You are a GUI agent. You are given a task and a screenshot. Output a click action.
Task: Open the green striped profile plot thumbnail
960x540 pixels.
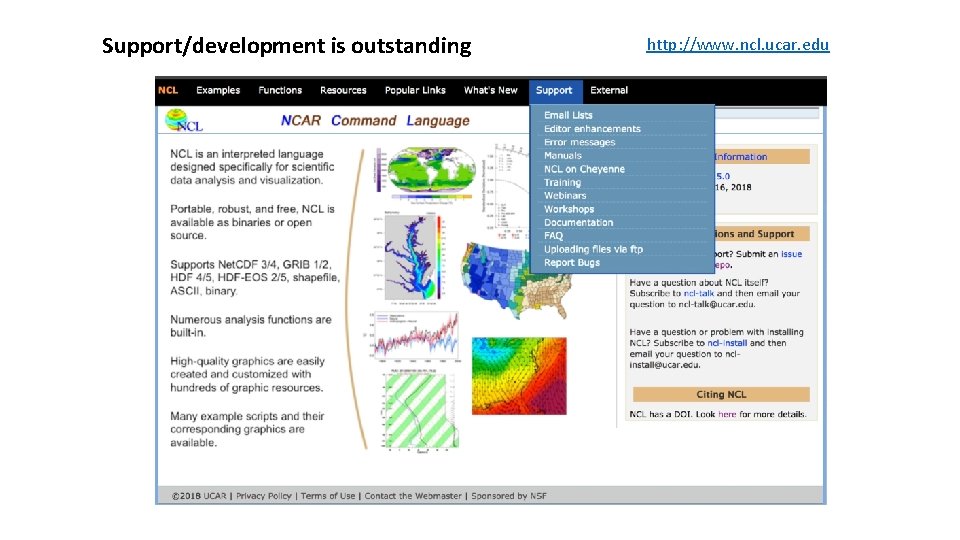click(x=420, y=410)
